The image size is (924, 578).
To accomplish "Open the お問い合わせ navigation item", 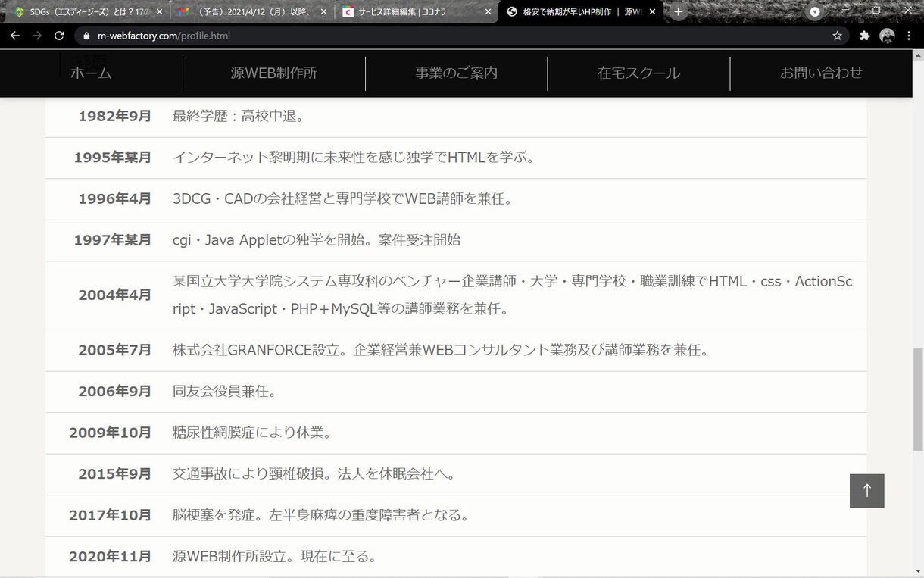I will [x=821, y=73].
